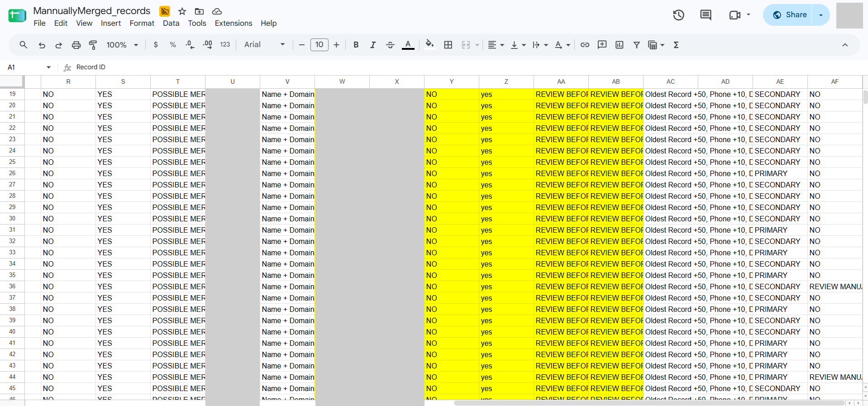
Task: Toggle bold formatting
Action: (x=356, y=45)
